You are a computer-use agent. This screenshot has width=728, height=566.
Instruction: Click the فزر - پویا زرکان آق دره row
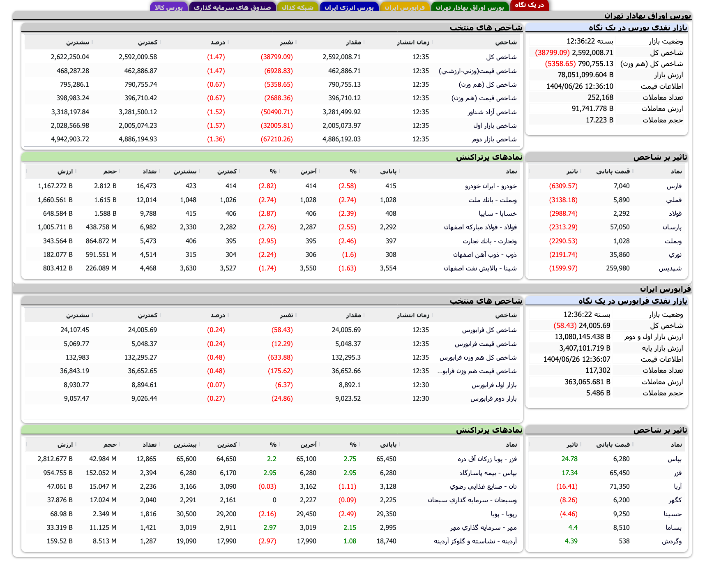pos(481,459)
